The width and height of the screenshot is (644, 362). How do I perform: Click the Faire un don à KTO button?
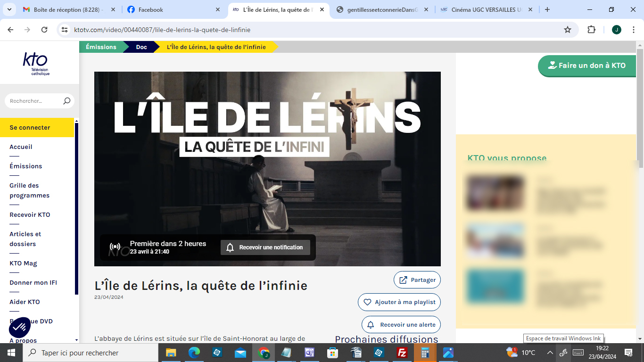tap(586, 66)
